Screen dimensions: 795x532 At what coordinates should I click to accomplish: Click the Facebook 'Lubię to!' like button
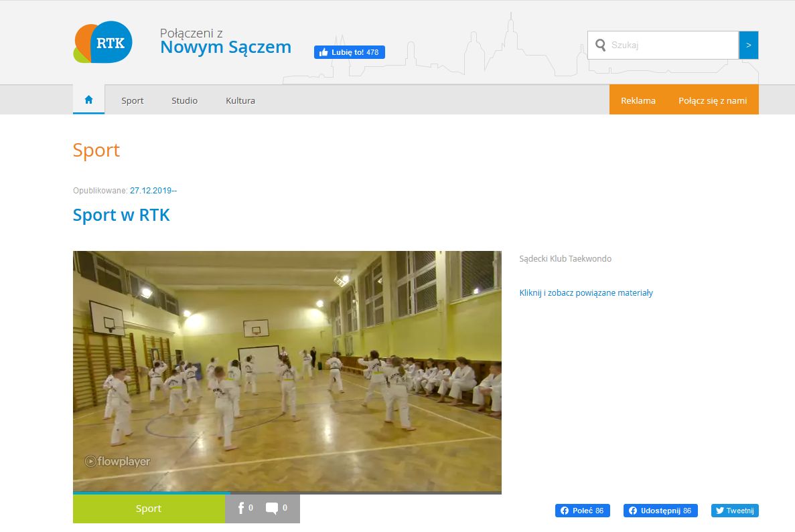coord(349,52)
